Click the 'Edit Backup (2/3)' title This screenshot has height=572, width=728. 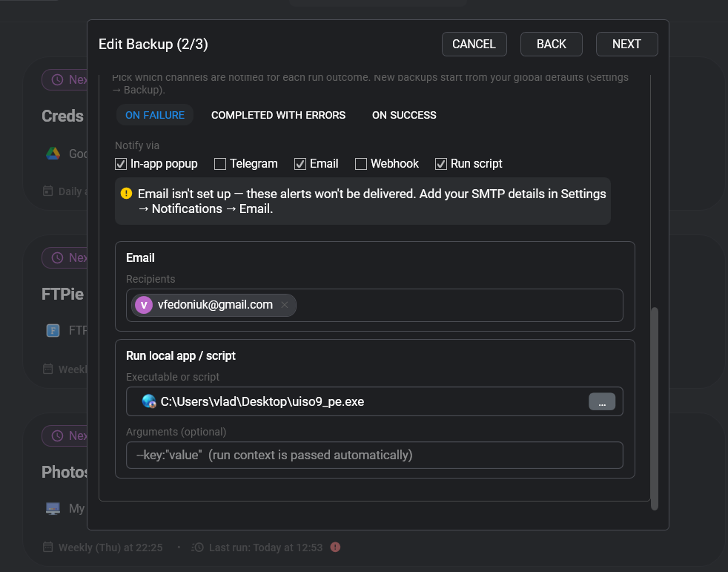(x=153, y=45)
